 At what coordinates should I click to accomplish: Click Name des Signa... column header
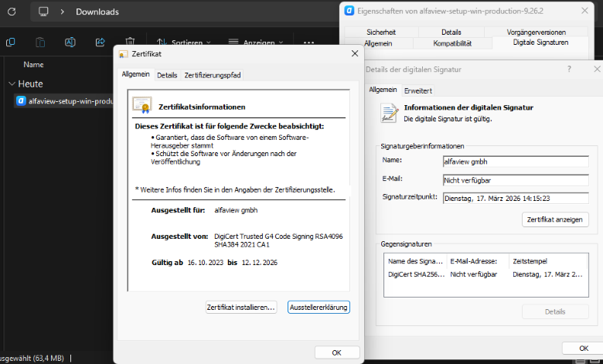tap(415, 261)
